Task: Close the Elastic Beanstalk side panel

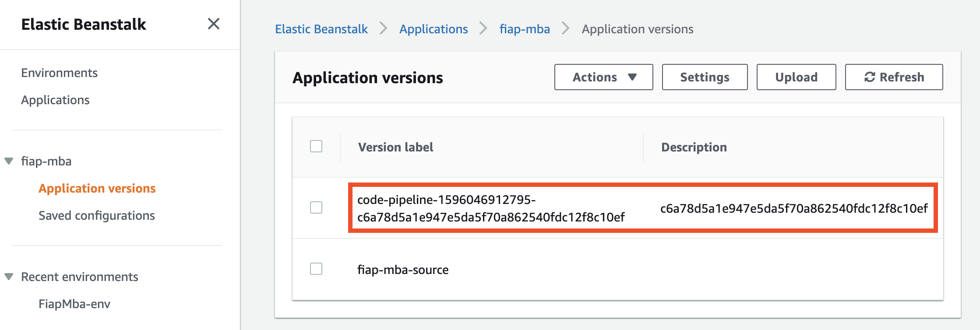Action: (213, 24)
